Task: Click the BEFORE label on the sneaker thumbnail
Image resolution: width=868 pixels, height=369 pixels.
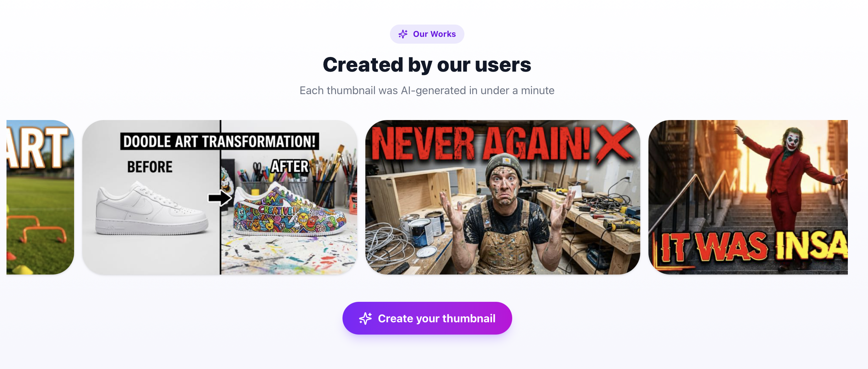Action: coord(150,167)
